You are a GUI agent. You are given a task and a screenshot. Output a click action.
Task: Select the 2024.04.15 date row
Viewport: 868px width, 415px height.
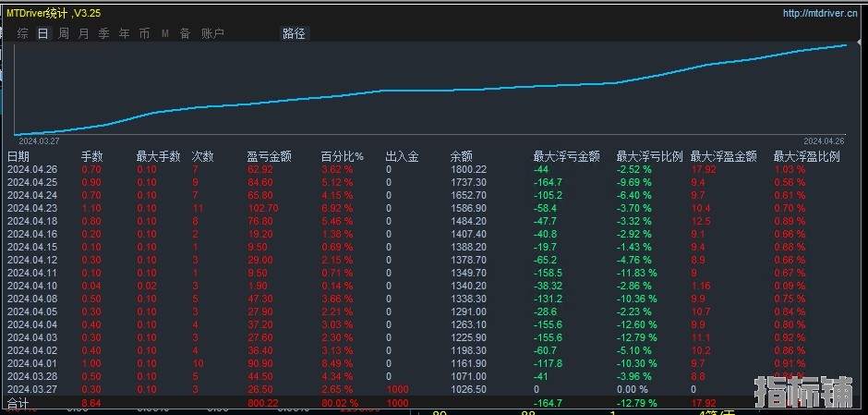click(x=32, y=247)
